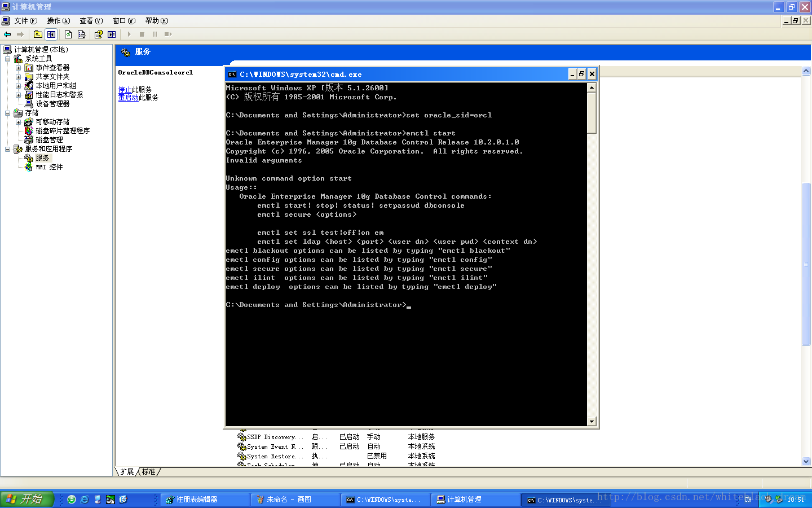
Task: Click the properties pane toolbar icon
Action: tap(112, 34)
